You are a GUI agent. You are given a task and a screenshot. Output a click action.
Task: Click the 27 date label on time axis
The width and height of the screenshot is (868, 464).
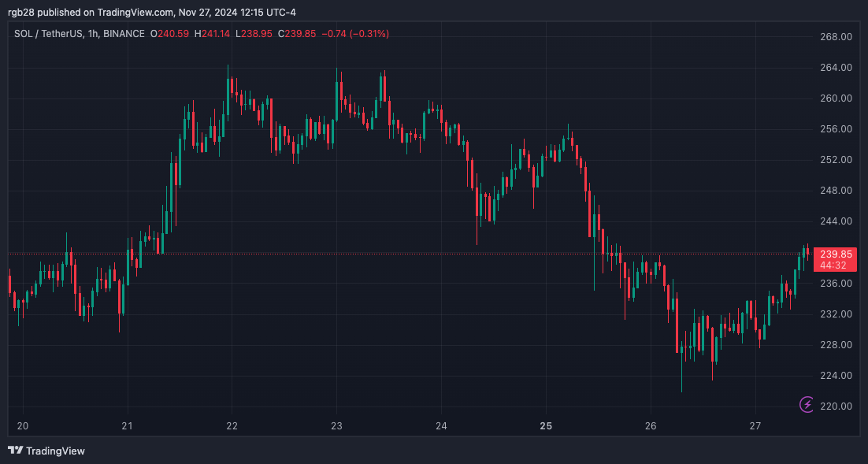[755, 426]
